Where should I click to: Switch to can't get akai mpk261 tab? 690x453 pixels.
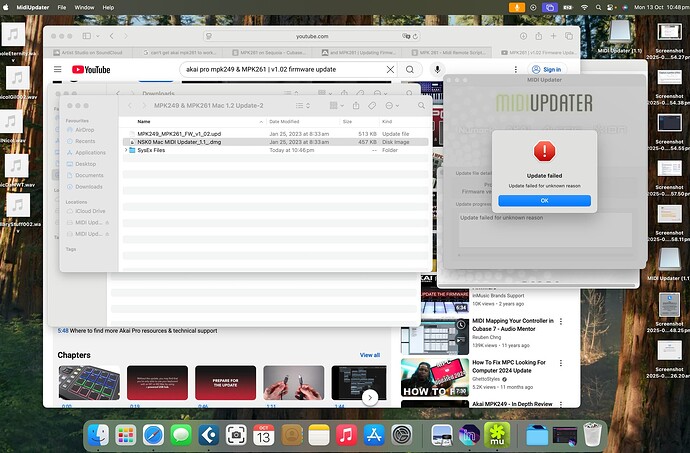[180, 52]
